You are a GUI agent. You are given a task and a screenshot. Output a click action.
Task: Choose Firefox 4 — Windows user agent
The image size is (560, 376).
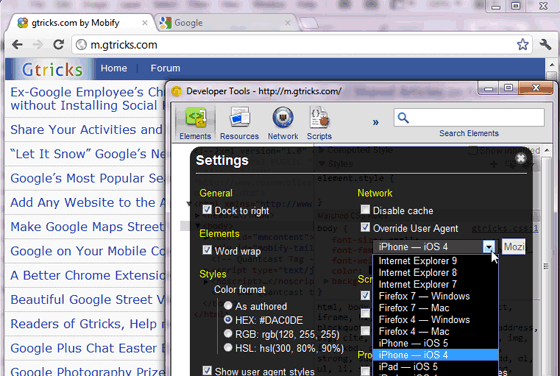click(x=435, y=320)
